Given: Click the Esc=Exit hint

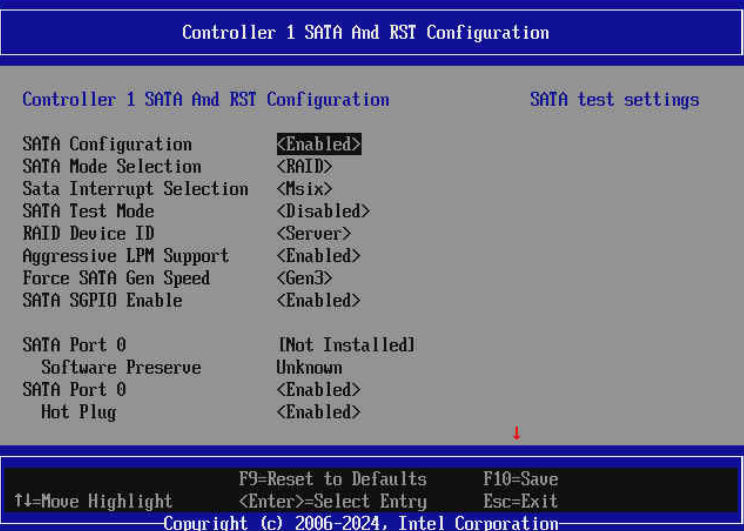Looking at the screenshot, I should (521, 501).
